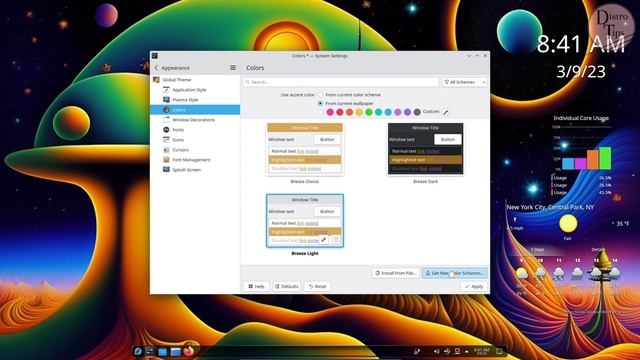Click New York City, Central Park, NY text

point(550,207)
